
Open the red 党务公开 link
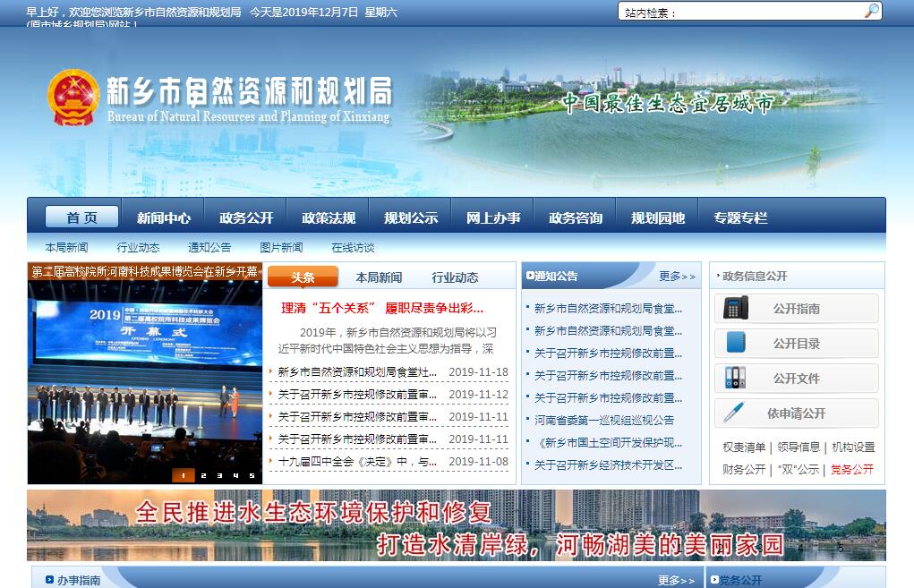tap(851, 469)
